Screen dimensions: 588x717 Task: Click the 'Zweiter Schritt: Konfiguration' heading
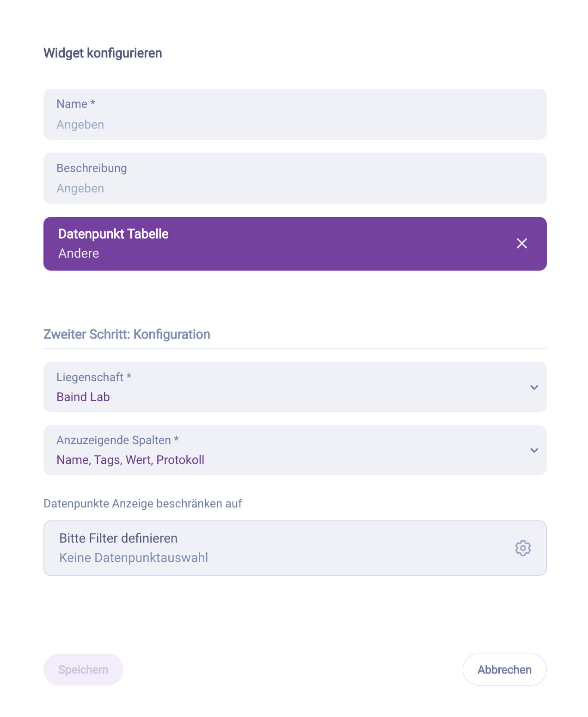pos(127,334)
